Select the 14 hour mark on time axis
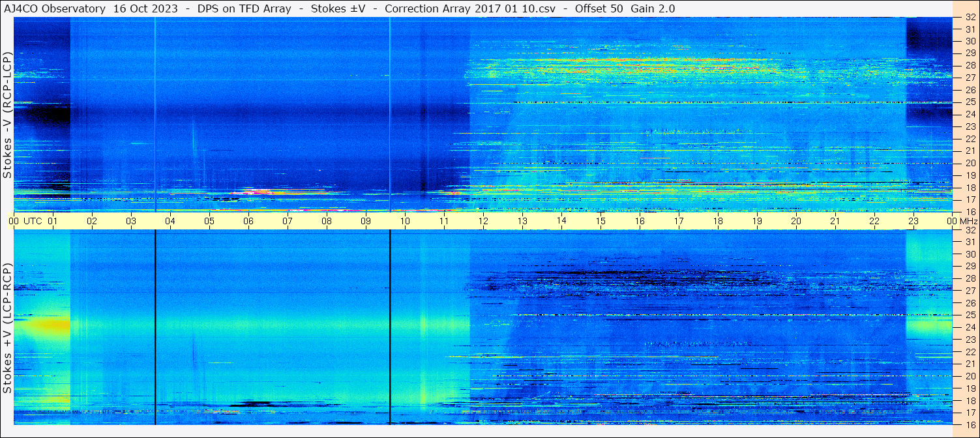The height and width of the screenshot is (438, 980). (561, 221)
